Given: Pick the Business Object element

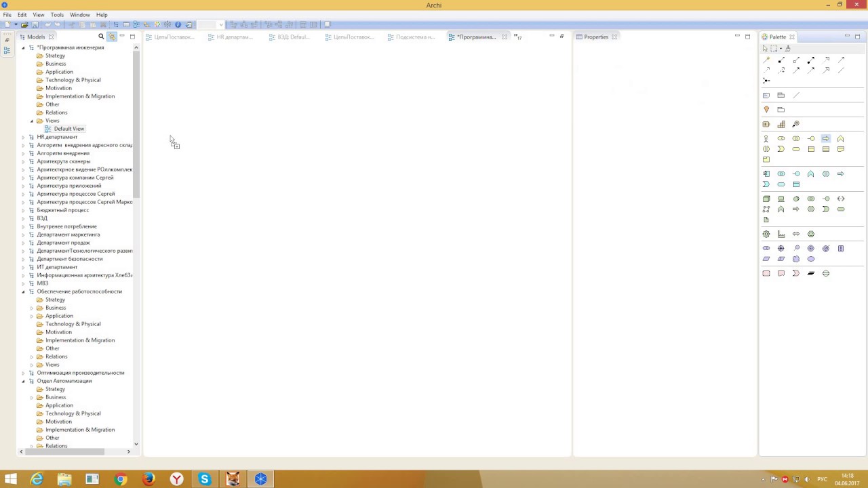Looking at the screenshot, I should (x=811, y=149).
